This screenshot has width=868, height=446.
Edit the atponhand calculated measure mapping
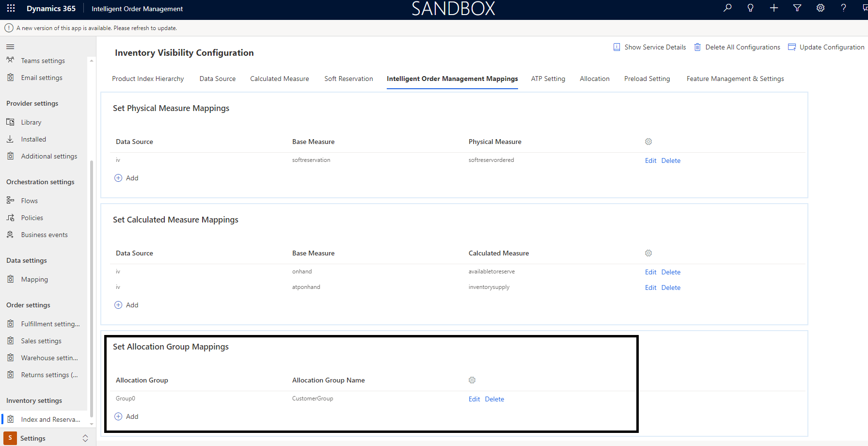[650, 287]
